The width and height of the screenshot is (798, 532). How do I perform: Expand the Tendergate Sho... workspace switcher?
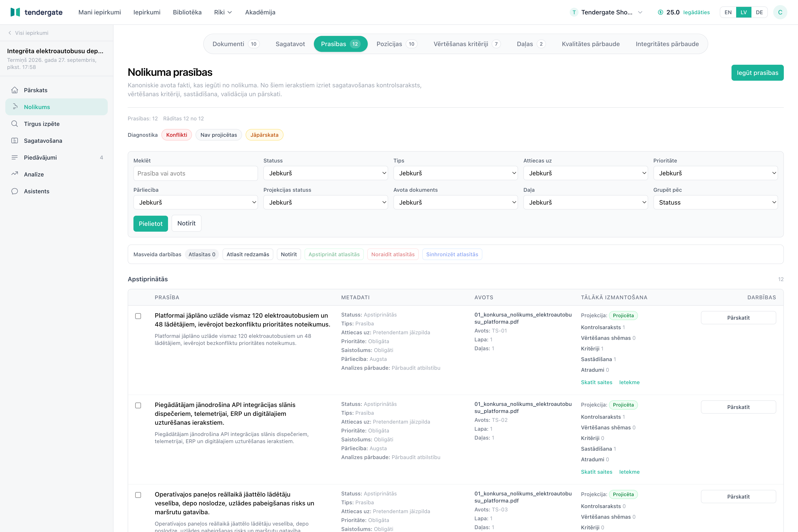(x=606, y=12)
